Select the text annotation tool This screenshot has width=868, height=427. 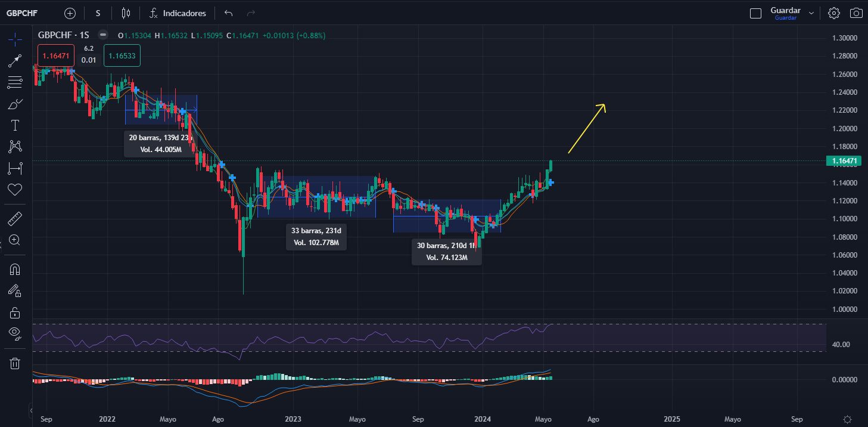click(x=15, y=125)
